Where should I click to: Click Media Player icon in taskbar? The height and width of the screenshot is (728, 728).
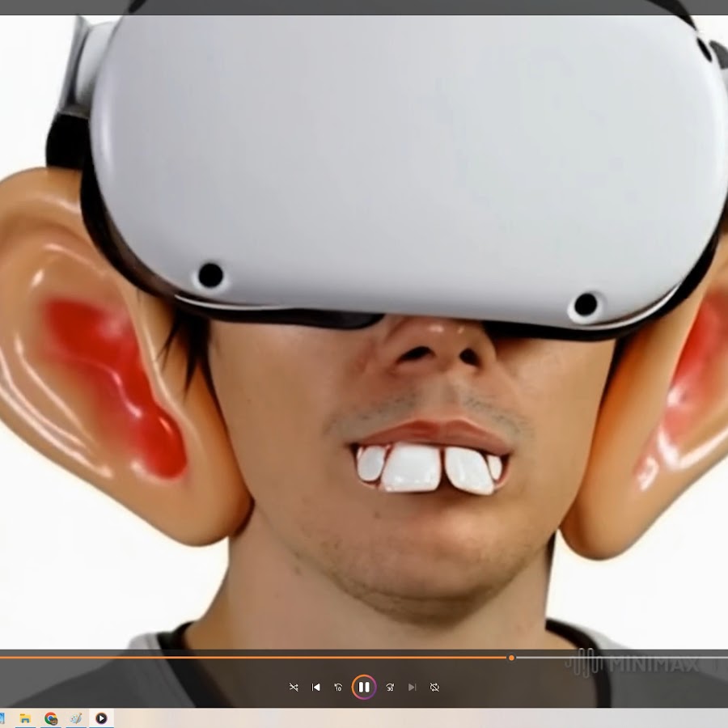point(101,719)
